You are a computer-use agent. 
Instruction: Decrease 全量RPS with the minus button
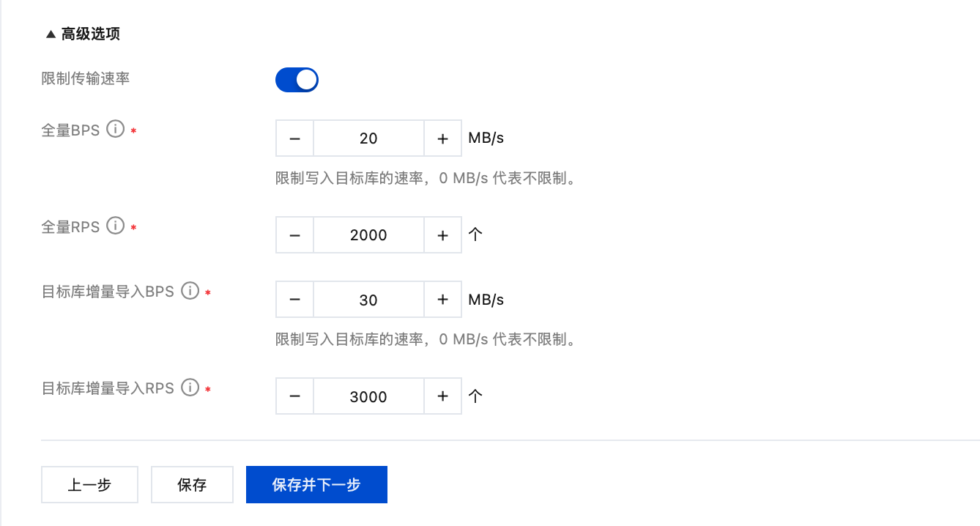[295, 235]
